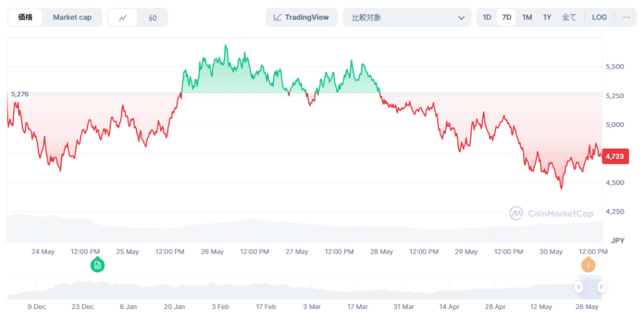Choose the 1Y time range
The width and height of the screenshot is (644, 321).
click(x=547, y=18)
